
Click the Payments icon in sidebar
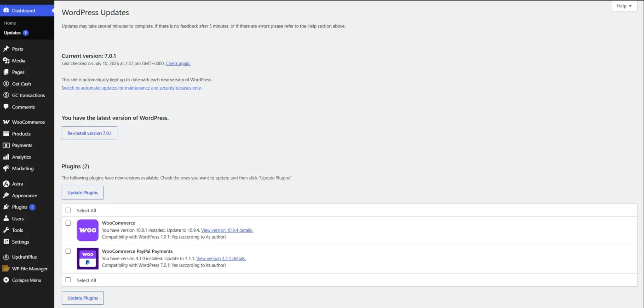[x=6, y=145]
